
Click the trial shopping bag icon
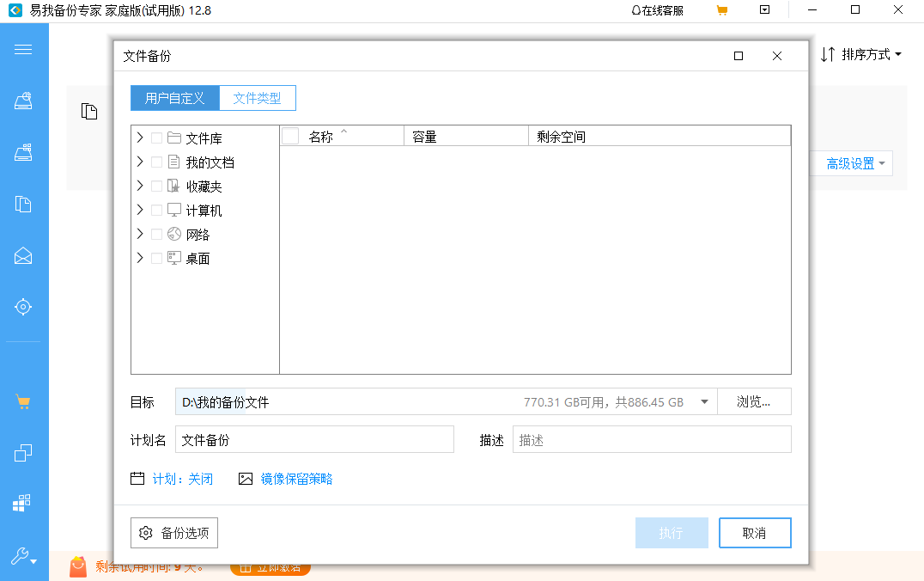[x=78, y=567]
